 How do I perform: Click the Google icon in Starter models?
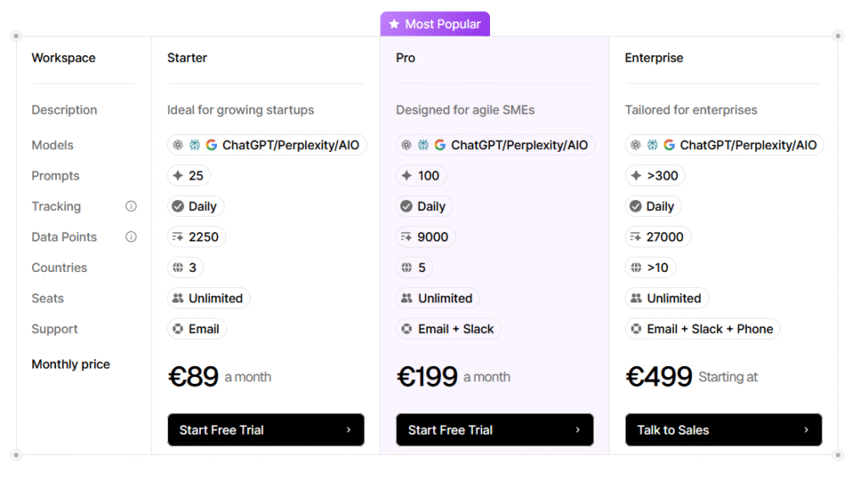pos(211,145)
